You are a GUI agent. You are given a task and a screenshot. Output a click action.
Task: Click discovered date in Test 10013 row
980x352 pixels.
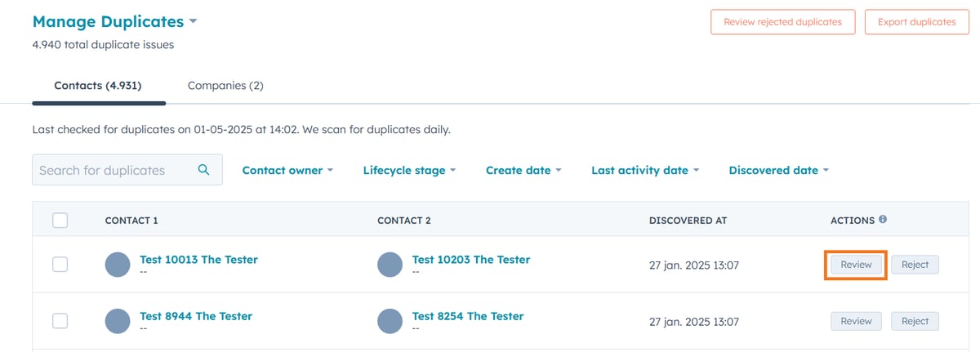coord(693,265)
